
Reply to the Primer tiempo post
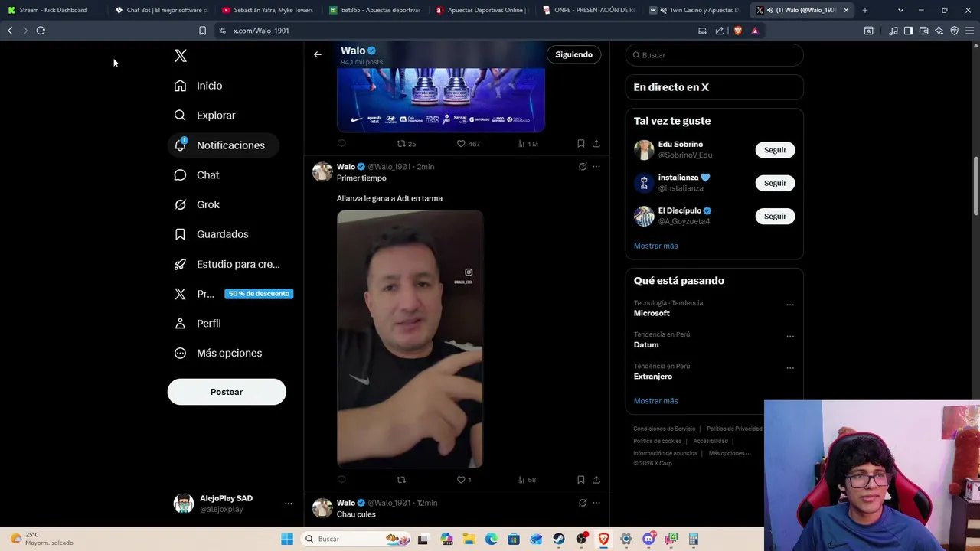tap(341, 480)
